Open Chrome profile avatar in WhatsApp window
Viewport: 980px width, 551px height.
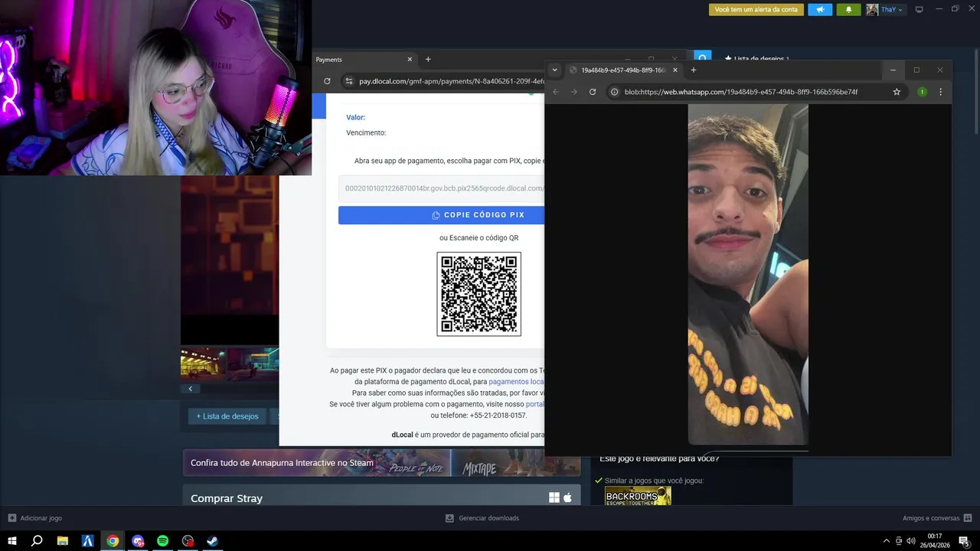922,92
